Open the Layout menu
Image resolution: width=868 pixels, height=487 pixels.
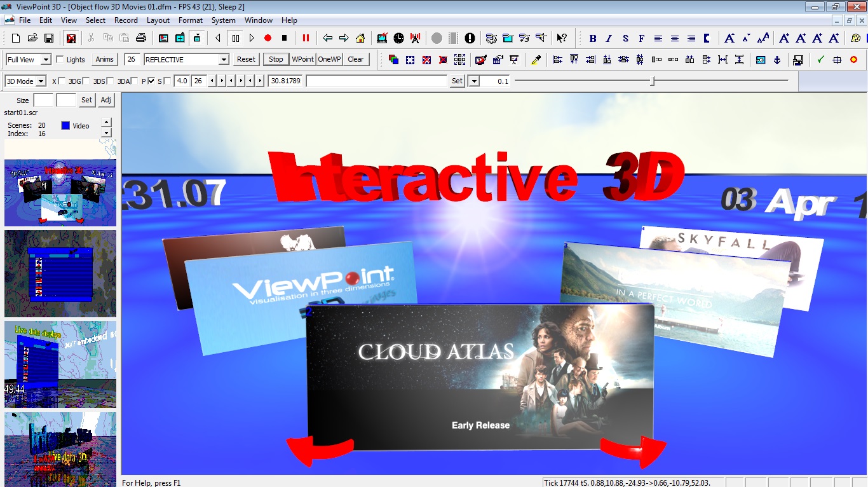coord(158,20)
